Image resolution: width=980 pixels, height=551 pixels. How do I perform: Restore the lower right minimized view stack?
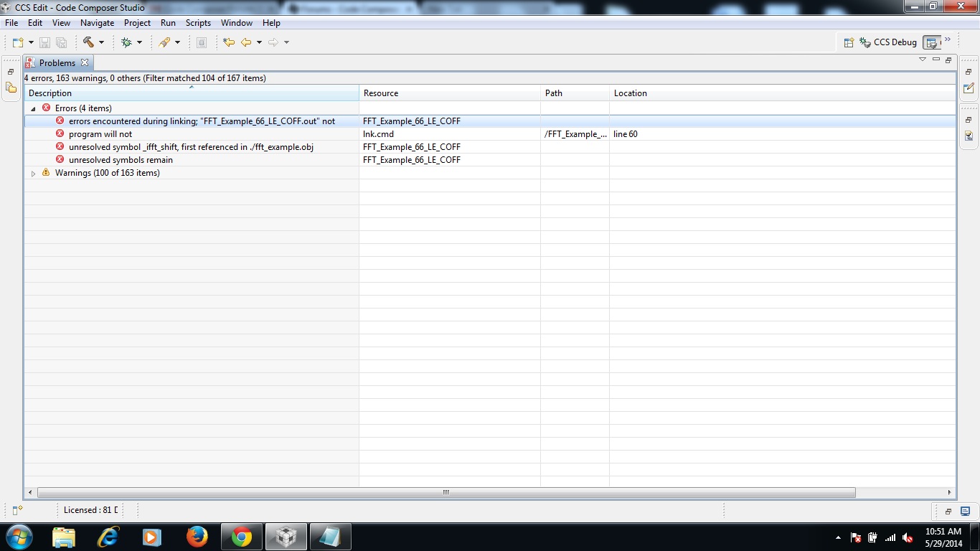click(969, 120)
